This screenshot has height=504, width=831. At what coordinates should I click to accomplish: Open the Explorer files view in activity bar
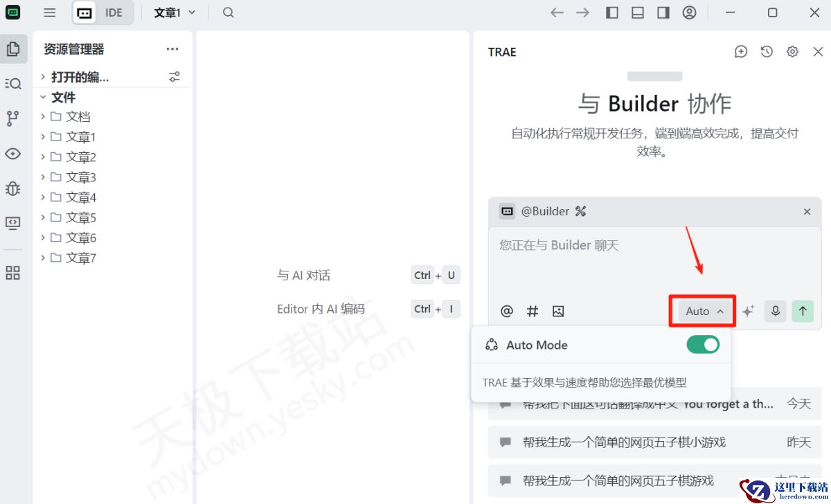[x=13, y=49]
